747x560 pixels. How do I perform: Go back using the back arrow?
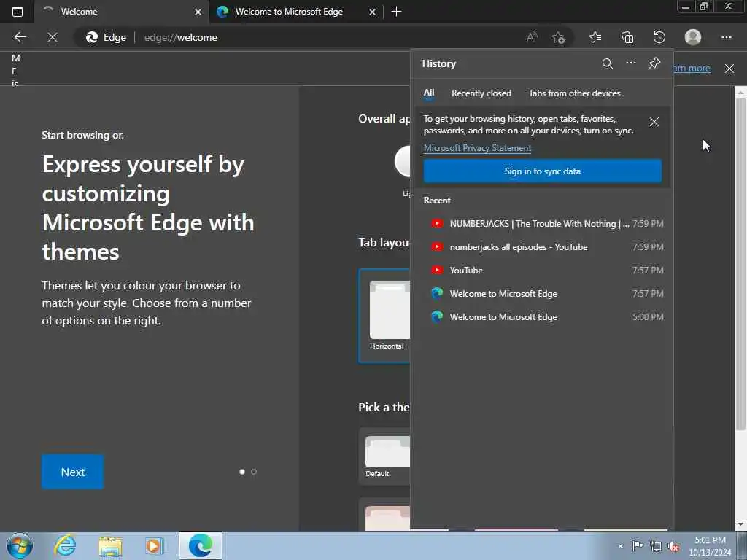(x=20, y=37)
